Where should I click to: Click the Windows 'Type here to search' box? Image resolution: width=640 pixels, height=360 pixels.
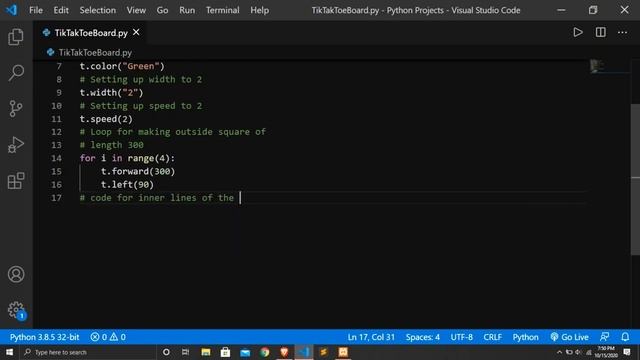click(x=87, y=352)
